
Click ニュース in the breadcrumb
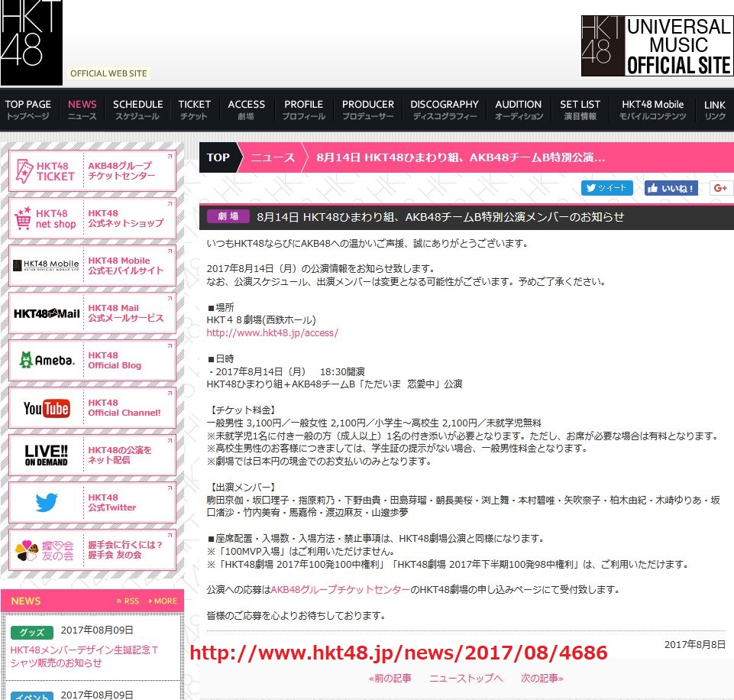(x=273, y=157)
